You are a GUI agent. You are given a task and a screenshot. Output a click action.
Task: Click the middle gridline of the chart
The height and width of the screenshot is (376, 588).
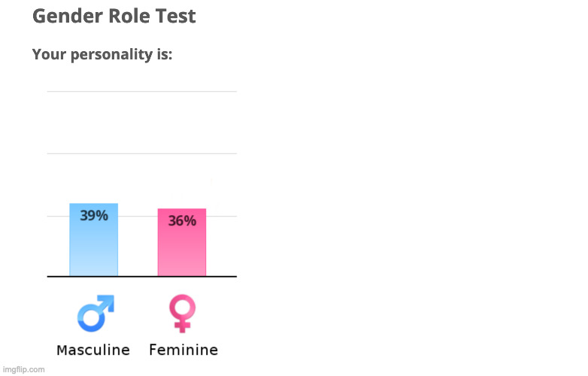pyautogui.click(x=142, y=153)
